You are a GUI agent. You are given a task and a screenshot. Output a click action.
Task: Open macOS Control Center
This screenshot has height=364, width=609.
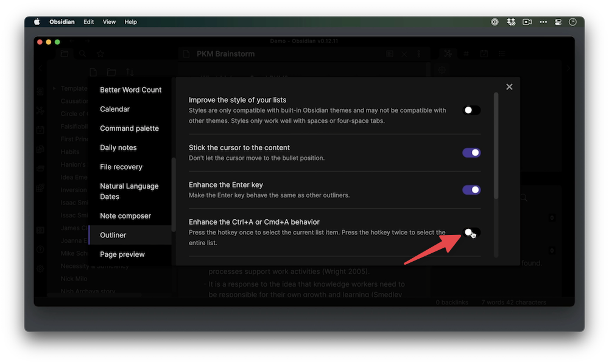click(x=558, y=22)
